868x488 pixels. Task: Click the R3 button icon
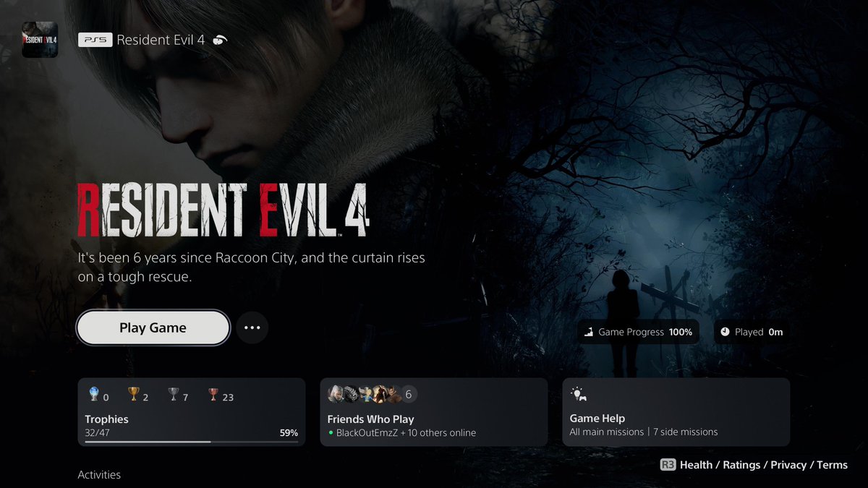tap(668, 465)
